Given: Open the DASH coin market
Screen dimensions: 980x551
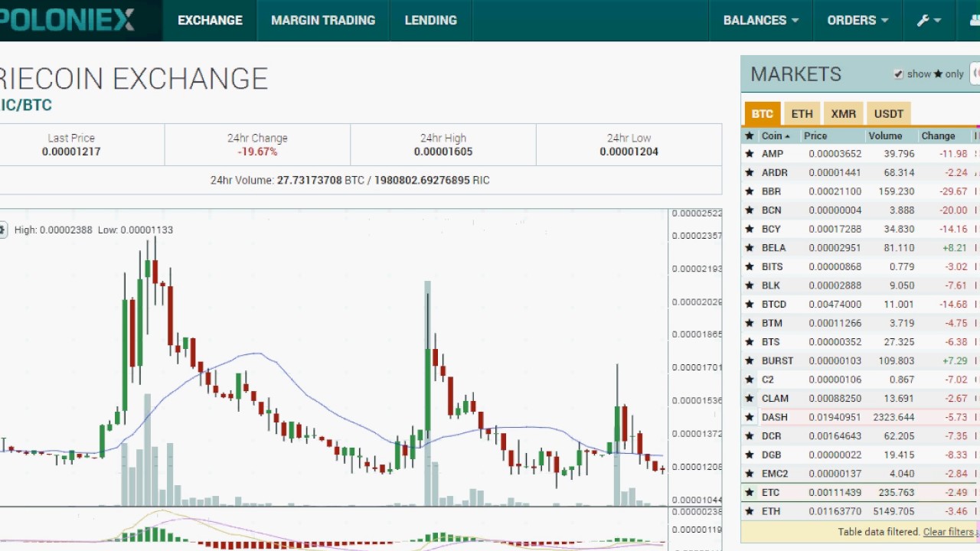Looking at the screenshot, I should point(774,417).
